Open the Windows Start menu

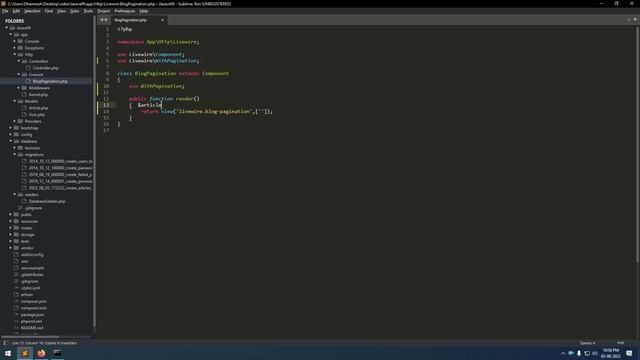click(x=8, y=353)
